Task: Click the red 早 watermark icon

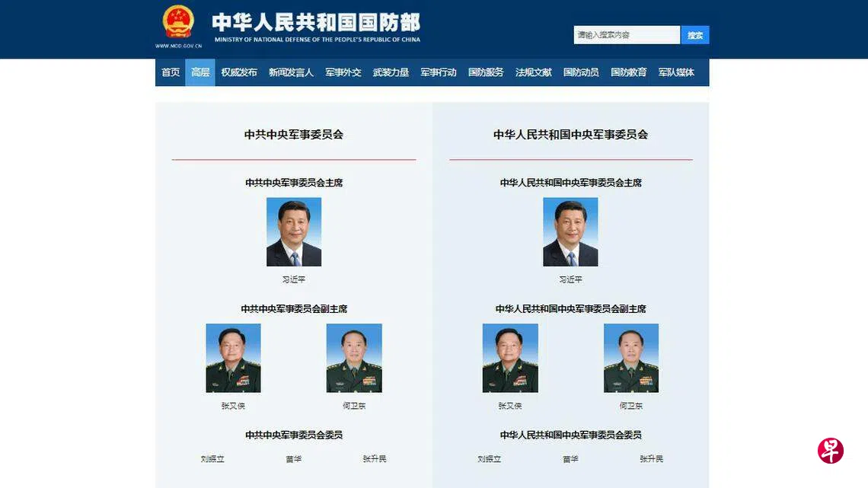Action: [x=831, y=451]
